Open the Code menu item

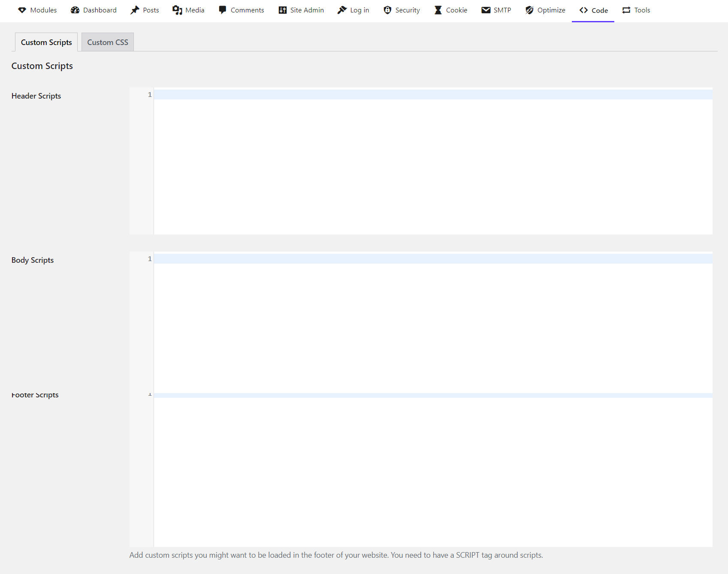(x=593, y=10)
